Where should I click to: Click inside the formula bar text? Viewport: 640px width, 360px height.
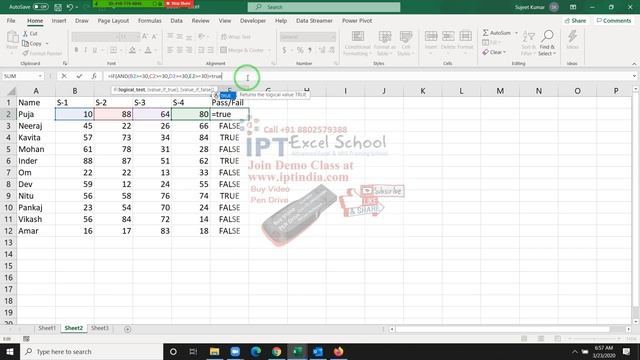coord(165,76)
